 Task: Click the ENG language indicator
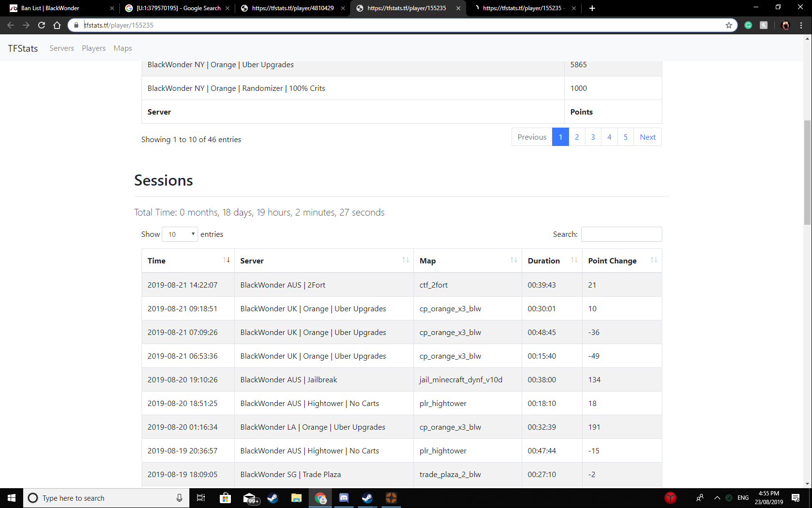pyautogui.click(x=743, y=498)
